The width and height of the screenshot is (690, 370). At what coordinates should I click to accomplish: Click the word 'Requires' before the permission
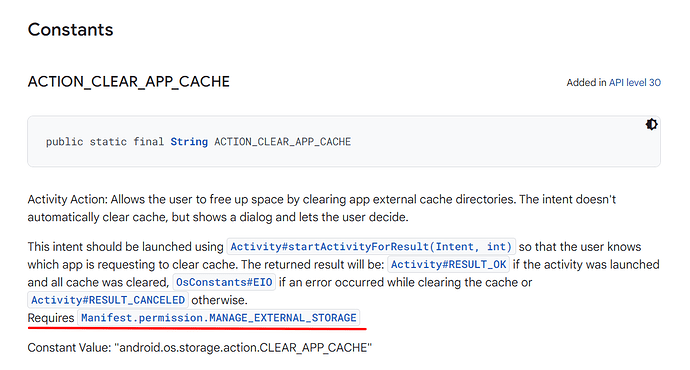click(51, 318)
